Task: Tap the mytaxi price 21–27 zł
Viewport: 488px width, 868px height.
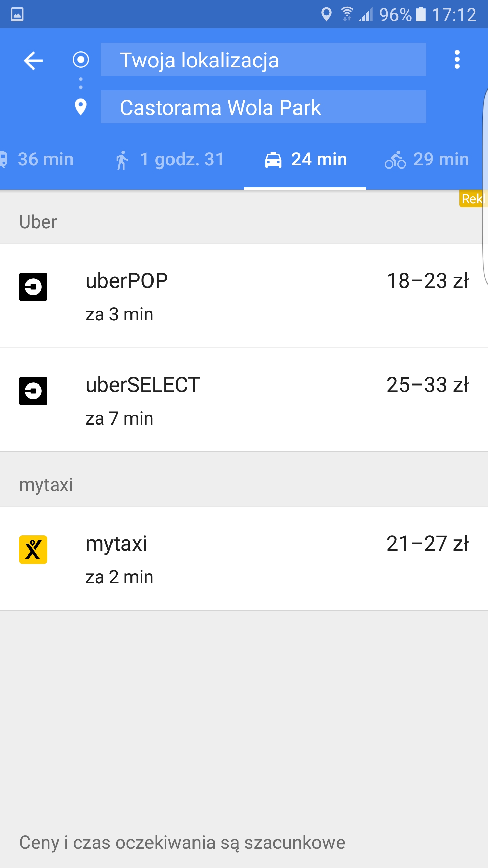Action: tap(428, 544)
